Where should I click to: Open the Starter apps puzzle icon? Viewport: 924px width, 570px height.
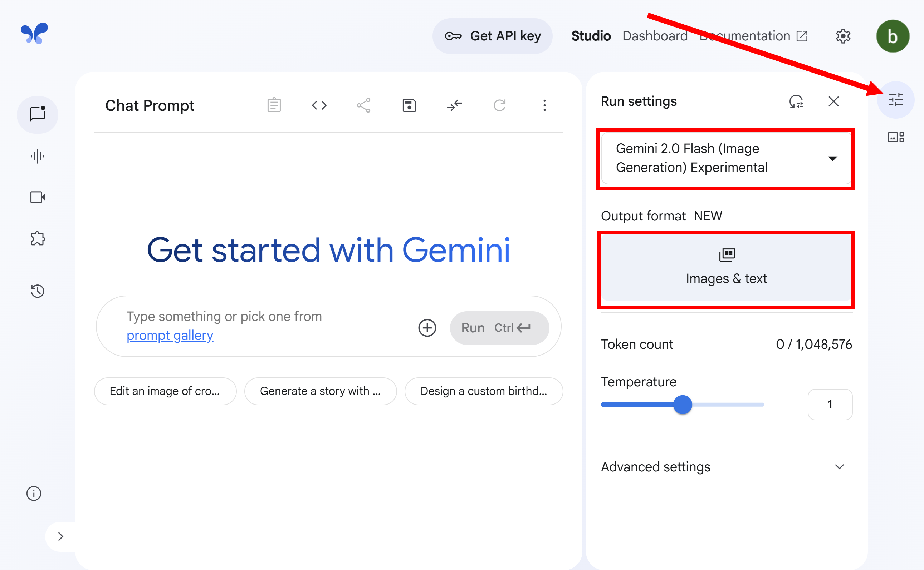pyautogui.click(x=37, y=239)
